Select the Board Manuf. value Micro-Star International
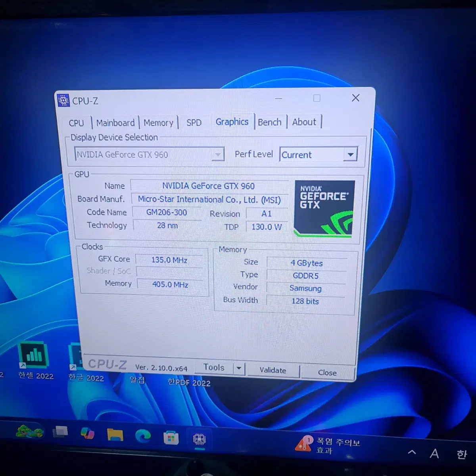Image resolution: width=476 pixels, height=476 pixels. pyautogui.click(x=209, y=199)
